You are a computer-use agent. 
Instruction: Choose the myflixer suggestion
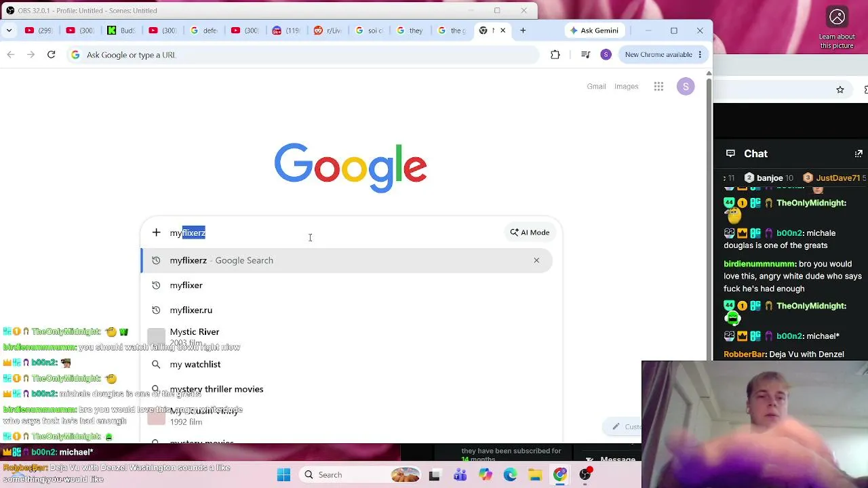click(347, 285)
